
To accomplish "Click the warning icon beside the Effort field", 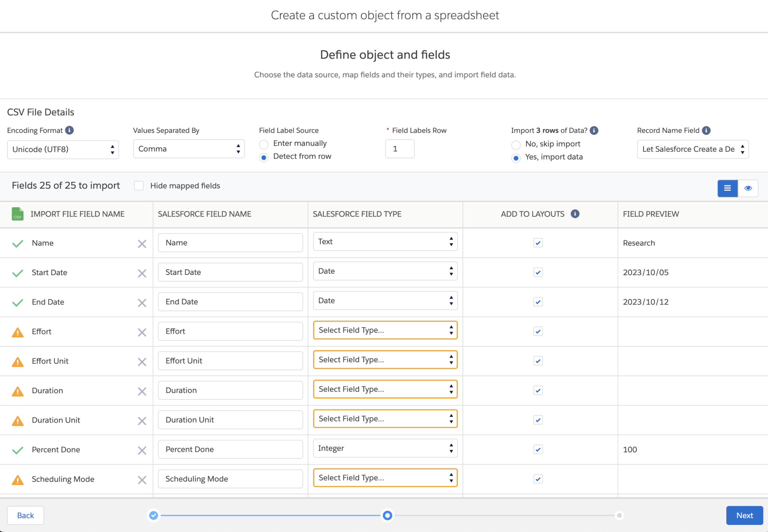I will [x=17, y=331].
